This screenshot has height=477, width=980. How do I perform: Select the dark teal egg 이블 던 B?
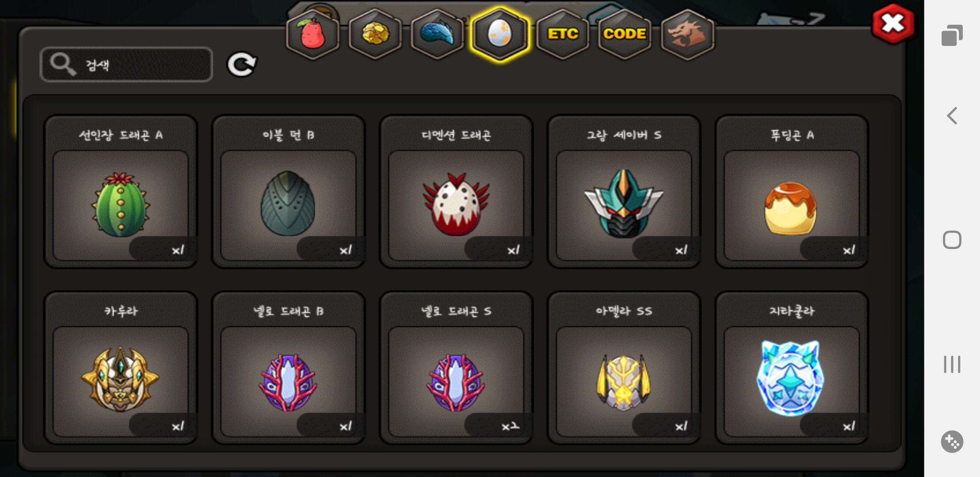pos(288,192)
